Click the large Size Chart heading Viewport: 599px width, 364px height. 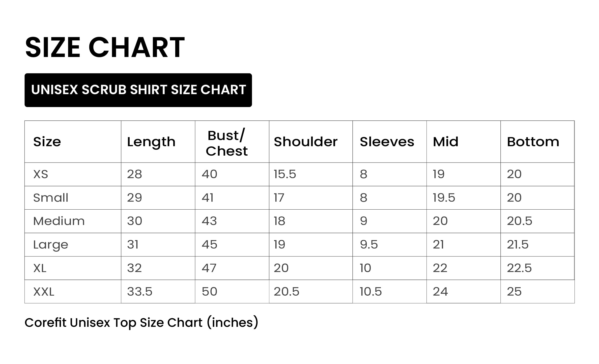(105, 47)
